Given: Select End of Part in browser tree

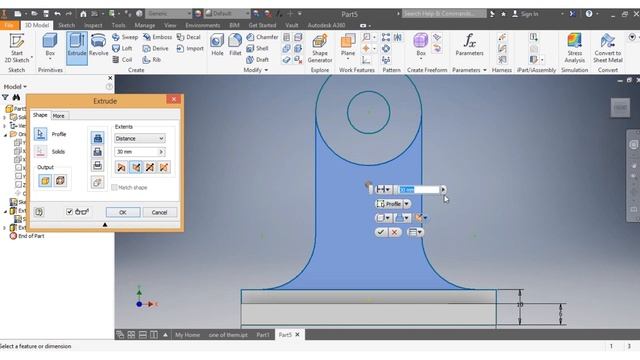Looking at the screenshot, I should click(x=27, y=236).
